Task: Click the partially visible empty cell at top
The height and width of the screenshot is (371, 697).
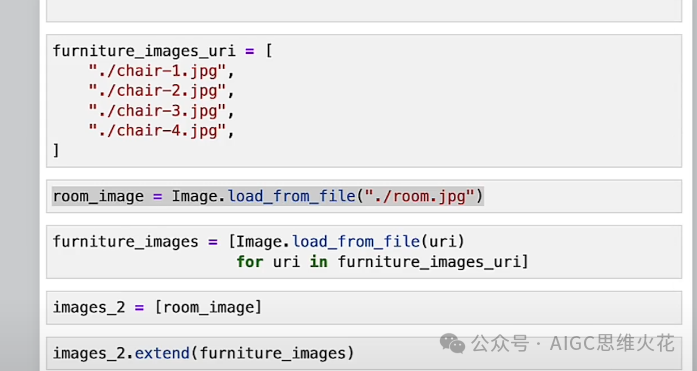Action: pyautogui.click(x=364, y=11)
